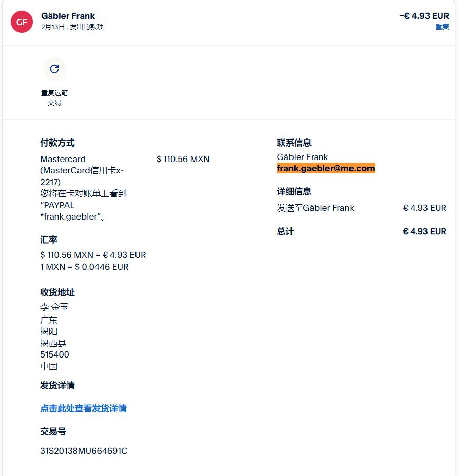This screenshot has height=476, width=466.
Task: Click the 联系信息 contact info heading
Action: [x=294, y=143]
